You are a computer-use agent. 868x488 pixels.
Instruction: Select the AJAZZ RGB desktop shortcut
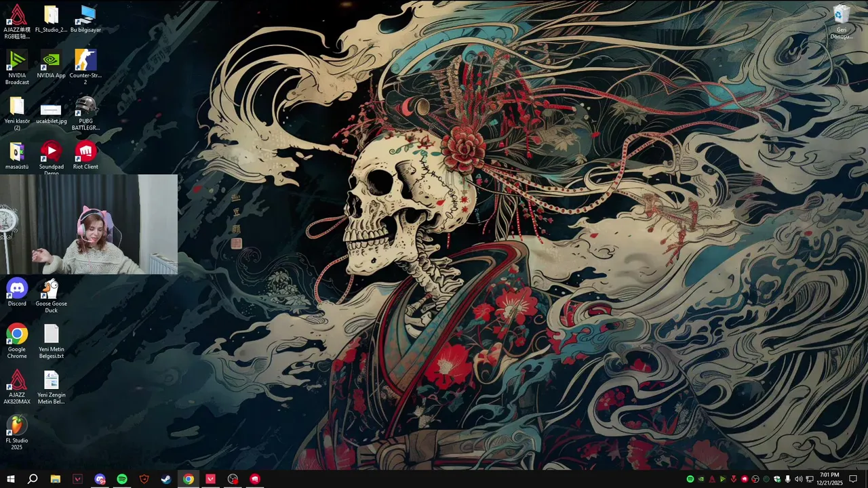point(17,22)
